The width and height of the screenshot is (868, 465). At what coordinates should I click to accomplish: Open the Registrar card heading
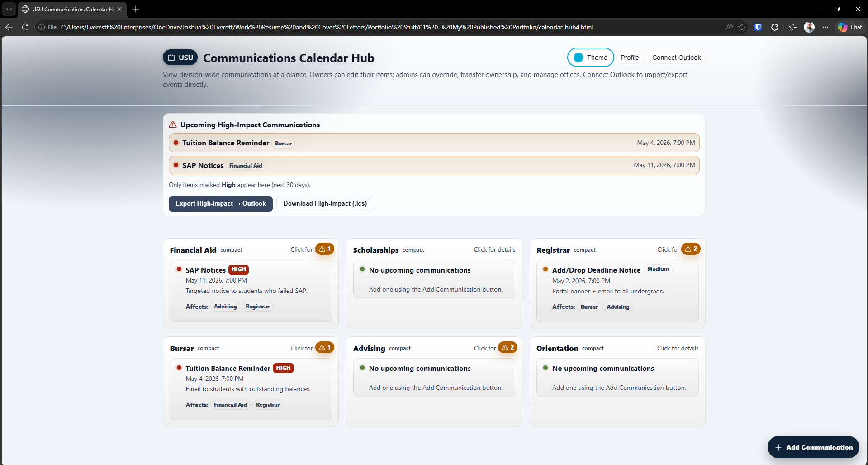point(553,250)
